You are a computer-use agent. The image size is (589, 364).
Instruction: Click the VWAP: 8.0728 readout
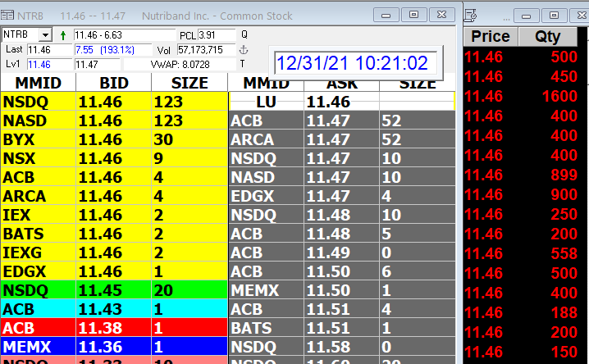pos(180,65)
